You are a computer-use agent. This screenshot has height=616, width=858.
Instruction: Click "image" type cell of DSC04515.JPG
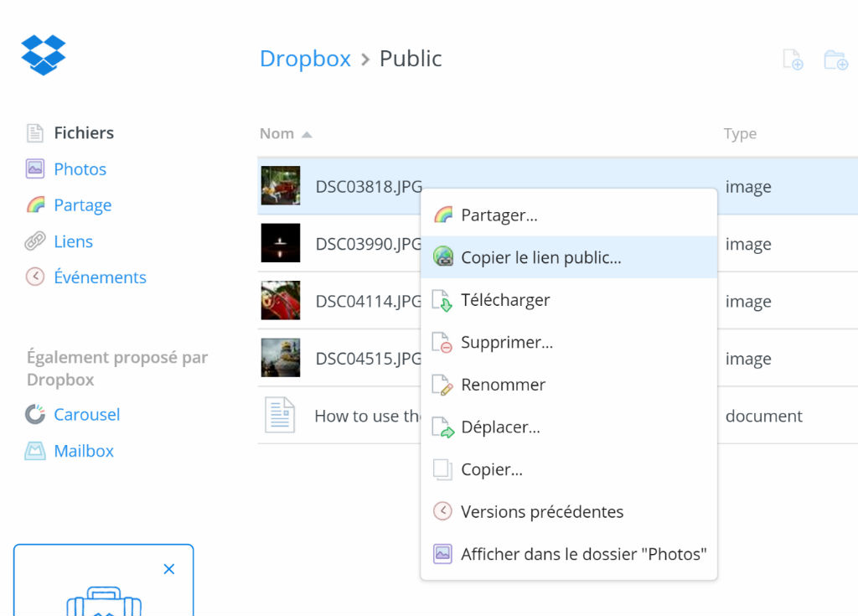(748, 360)
